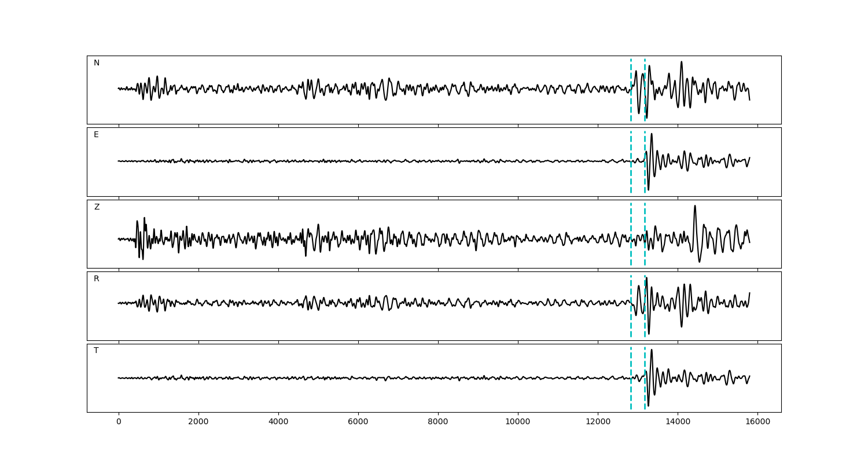Click the x-axis tick label 6000
The width and height of the screenshot is (868, 463).
[x=358, y=422]
